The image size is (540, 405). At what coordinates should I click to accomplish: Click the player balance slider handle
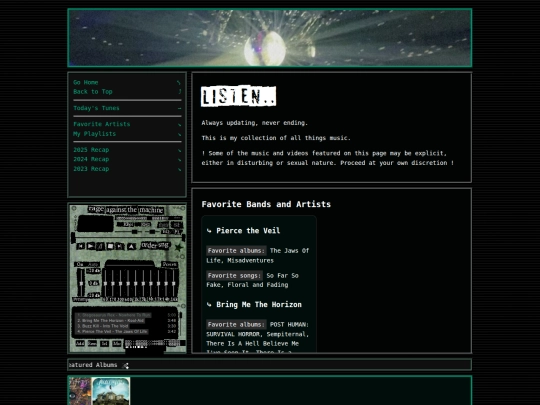(152, 232)
